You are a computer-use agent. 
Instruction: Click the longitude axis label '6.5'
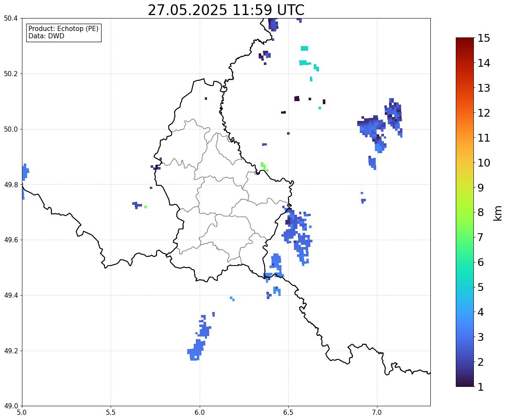pyautogui.click(x=288, y=413)
